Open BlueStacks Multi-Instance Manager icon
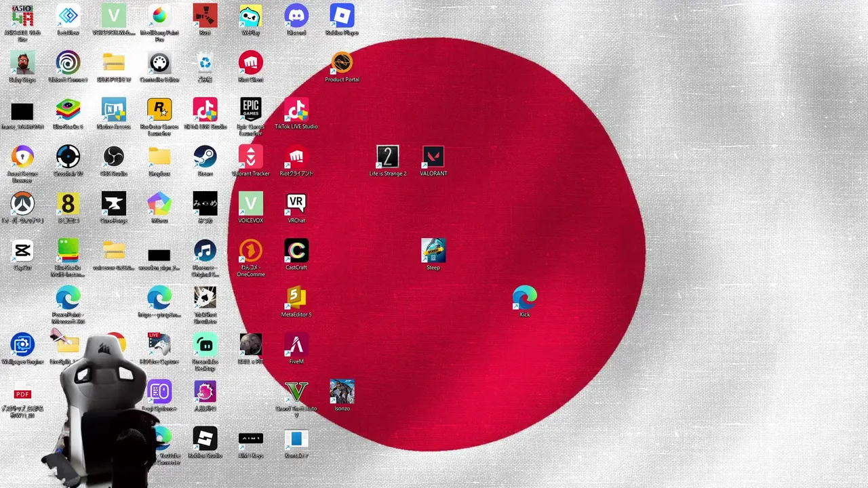868x488 pixels. (68, 251)
